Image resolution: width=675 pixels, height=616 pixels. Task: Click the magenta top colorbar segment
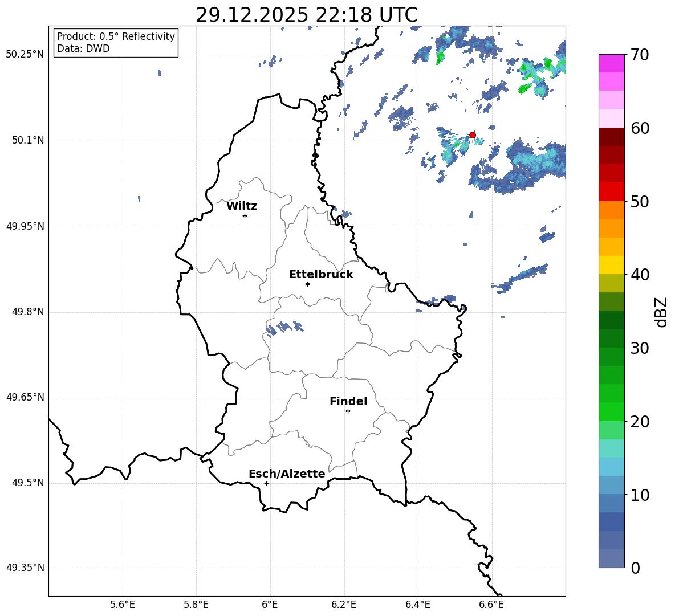coord(611,64)
